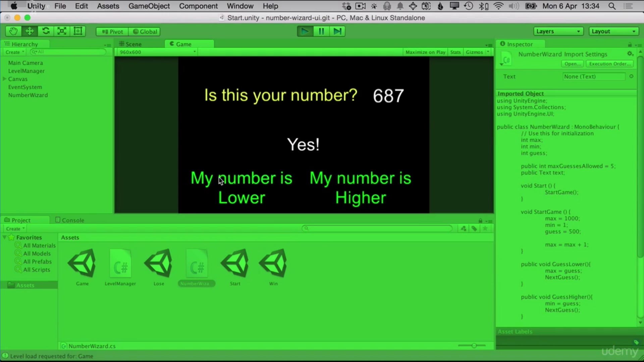Image resolution: width=644 pixels, height=362 pixels.
Task: Select EventSystem in Hierarchy
Action: click(25, 87)
